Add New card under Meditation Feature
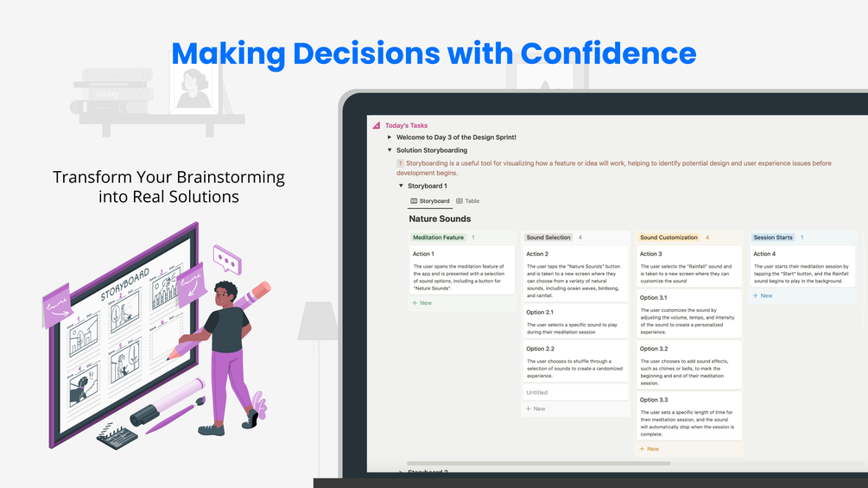 click(421, 303)
